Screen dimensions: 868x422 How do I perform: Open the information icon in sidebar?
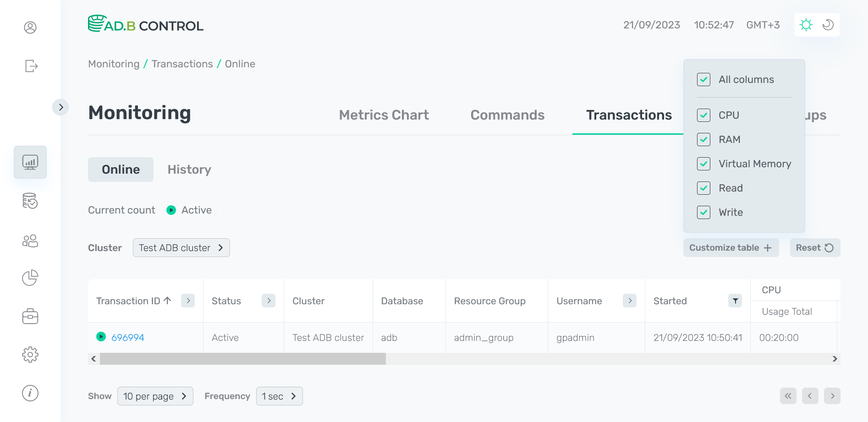coord(30,393)
